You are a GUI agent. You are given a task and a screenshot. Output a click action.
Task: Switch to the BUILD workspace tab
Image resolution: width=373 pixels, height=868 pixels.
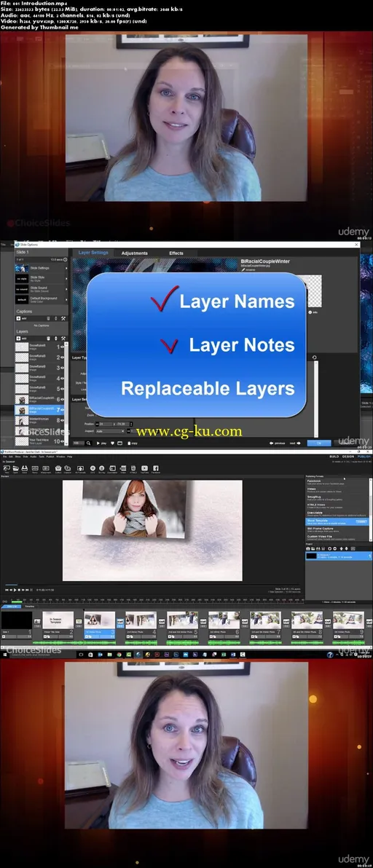click(x=334, y=457)
